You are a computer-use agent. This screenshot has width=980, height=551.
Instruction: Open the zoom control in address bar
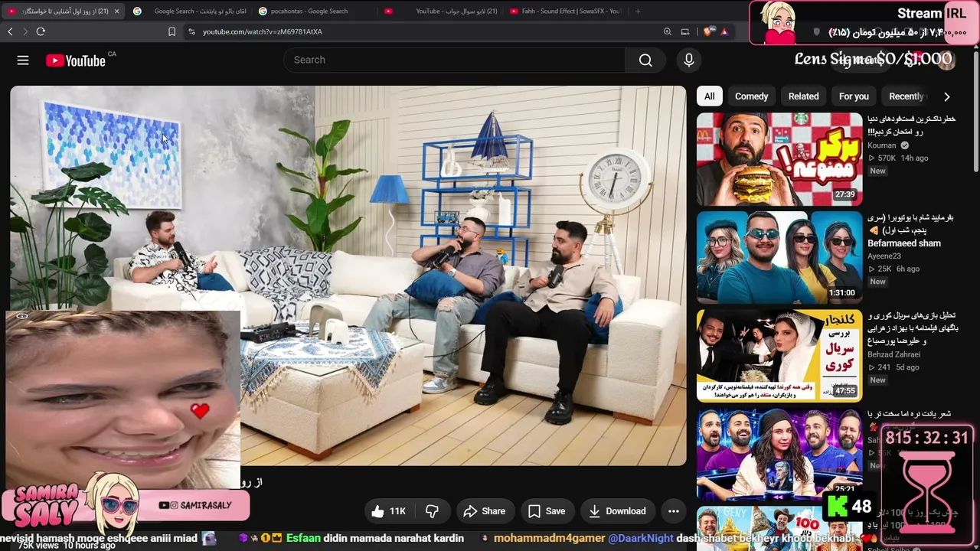point(668,31)
